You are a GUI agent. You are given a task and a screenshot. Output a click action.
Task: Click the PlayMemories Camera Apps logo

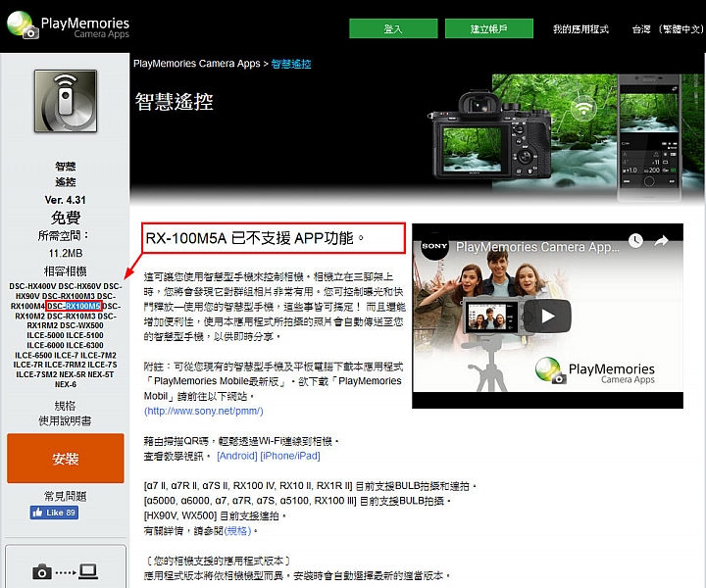68,25
